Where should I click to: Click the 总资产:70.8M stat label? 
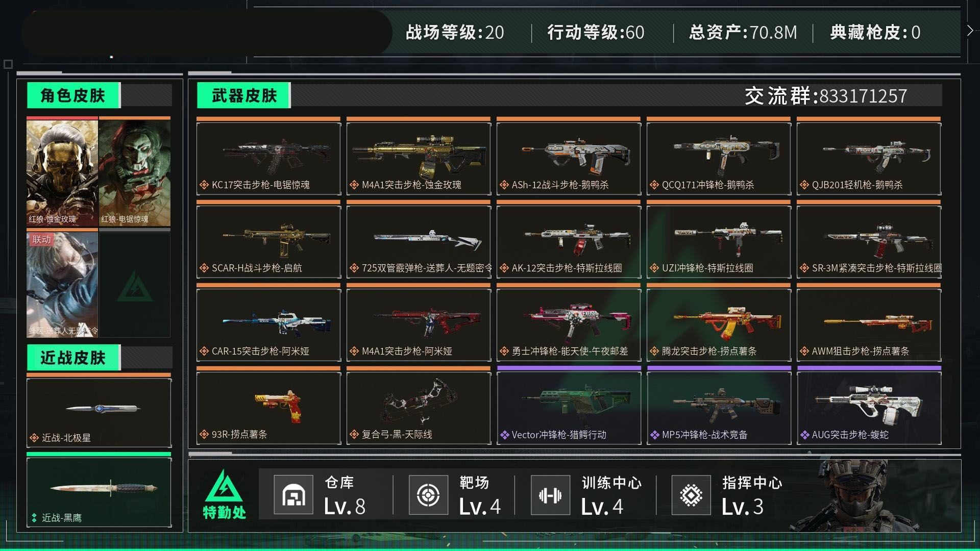743,33
